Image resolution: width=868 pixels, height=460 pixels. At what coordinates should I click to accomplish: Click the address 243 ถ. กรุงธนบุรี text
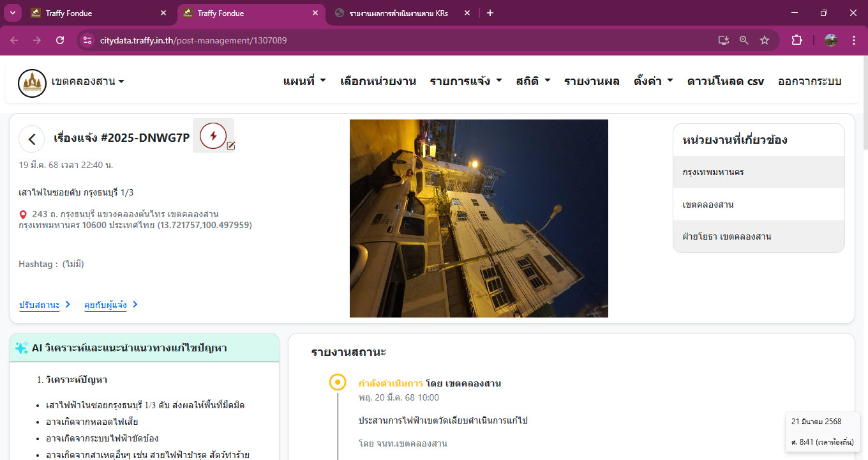click(x=135, y=219)
